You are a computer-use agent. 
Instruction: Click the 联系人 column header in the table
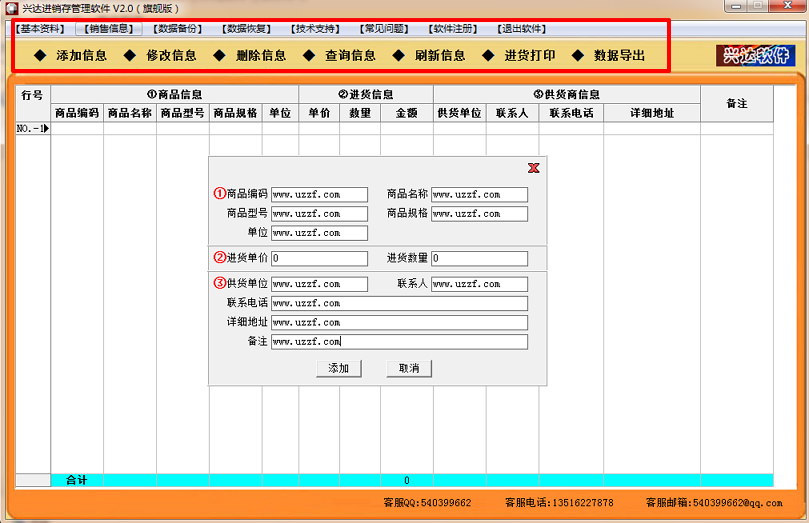pyautogui.click(x=512, y=113)
